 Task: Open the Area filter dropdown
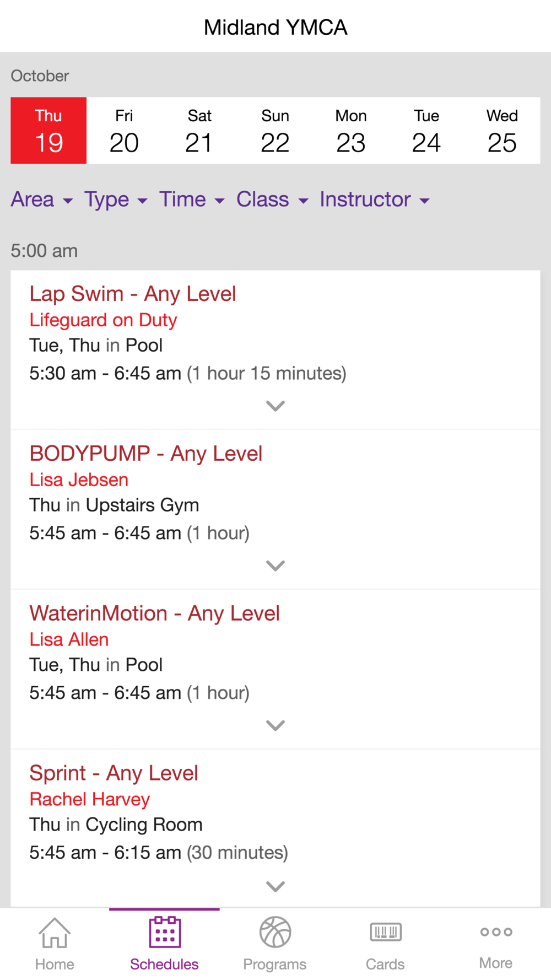pos(42,200)
